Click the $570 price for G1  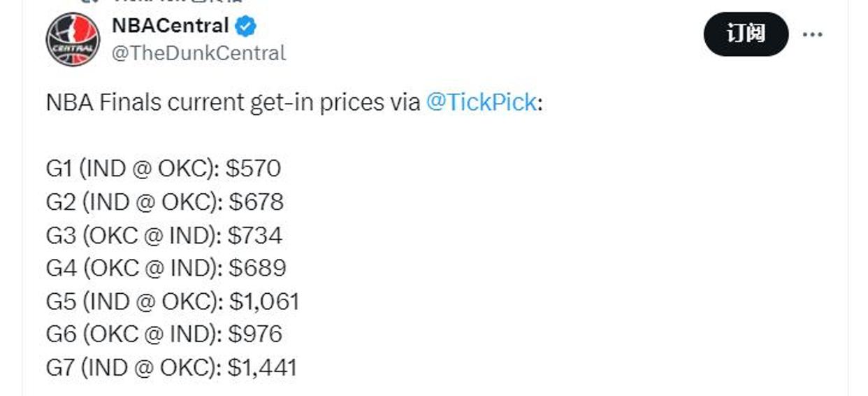tap(253, 169)
